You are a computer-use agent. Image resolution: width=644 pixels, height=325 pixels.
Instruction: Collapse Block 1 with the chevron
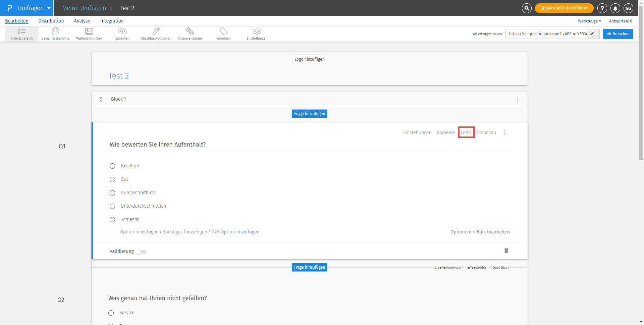pyautogui.click(x=101, y=99)
